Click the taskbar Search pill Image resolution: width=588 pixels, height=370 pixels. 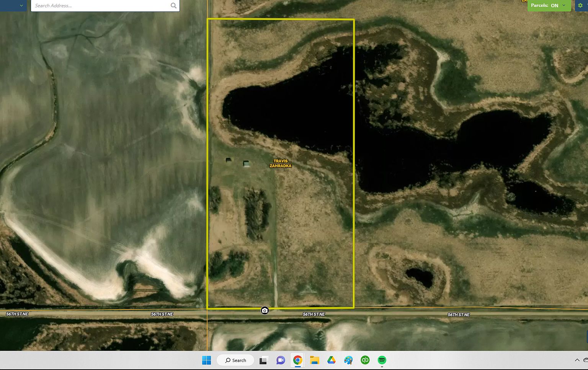(x=235, y=360)
